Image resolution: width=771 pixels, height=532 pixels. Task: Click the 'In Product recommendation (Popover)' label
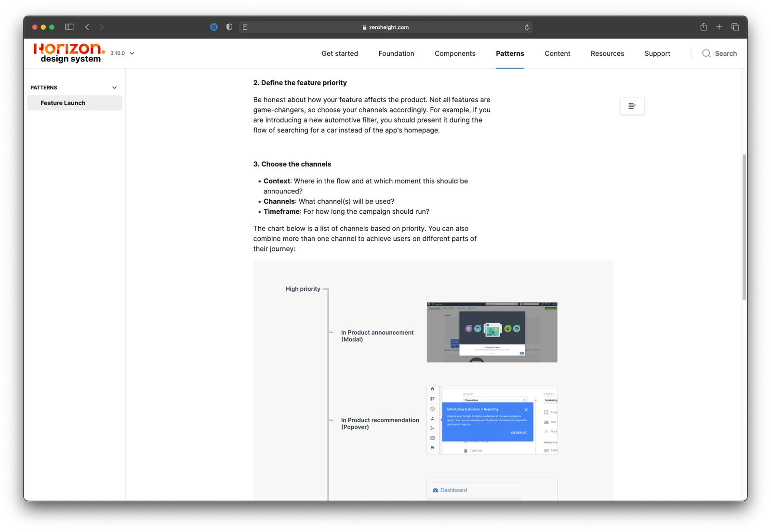point(380,423)
